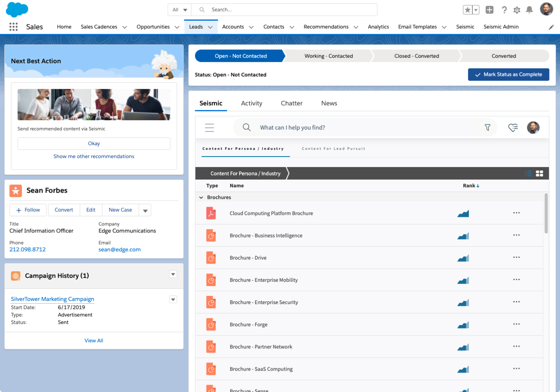Sort by the Rank column header

471,186
